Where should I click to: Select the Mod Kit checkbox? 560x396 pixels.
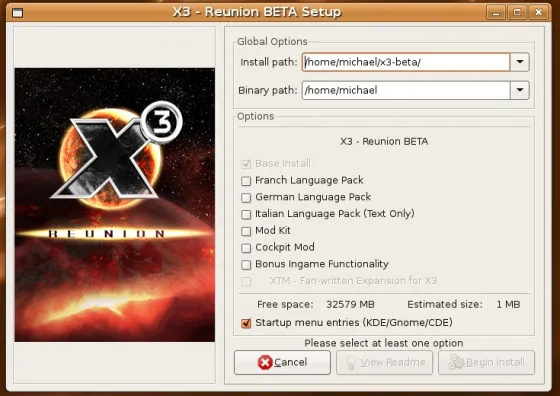coord(246,231)
